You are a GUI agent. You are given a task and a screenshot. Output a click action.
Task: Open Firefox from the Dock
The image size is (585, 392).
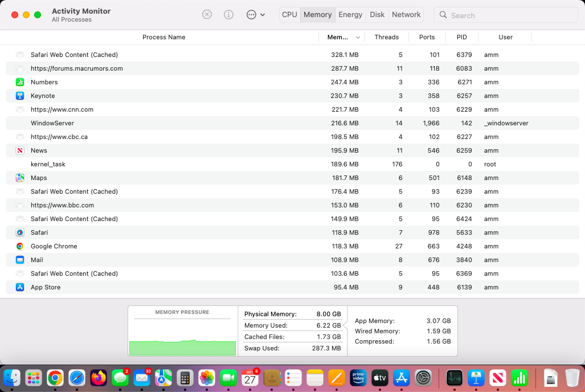tap(99, 378)
